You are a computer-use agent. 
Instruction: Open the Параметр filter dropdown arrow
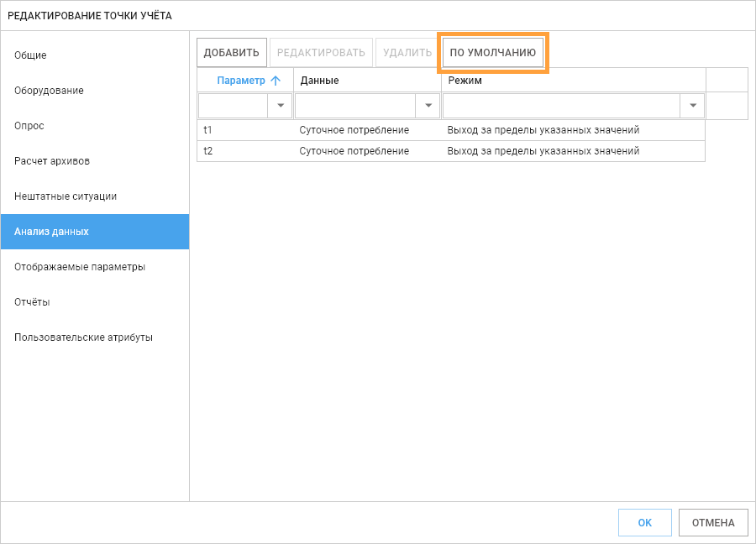[280, 106]
